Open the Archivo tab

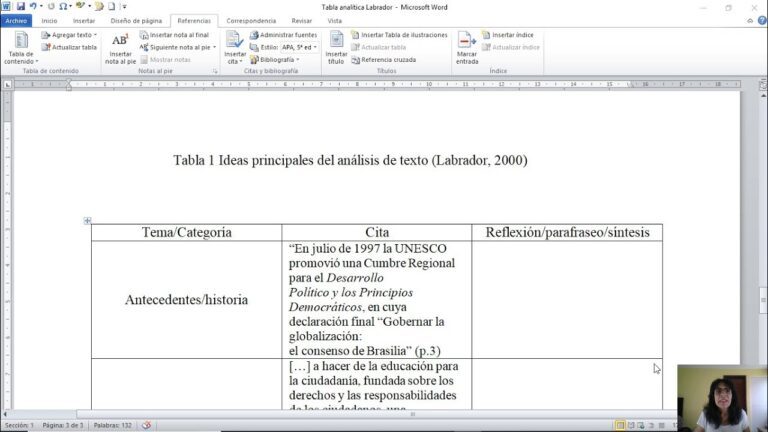pos(16,21)
